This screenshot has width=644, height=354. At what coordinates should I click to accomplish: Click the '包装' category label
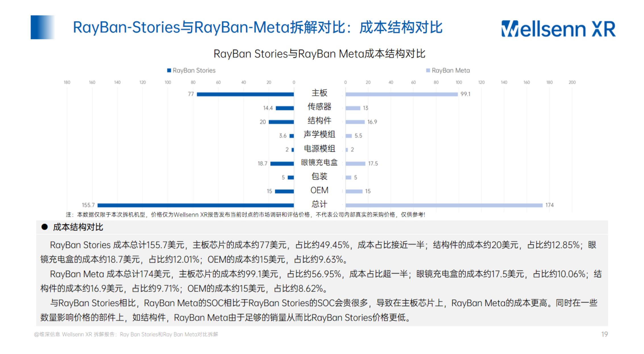coord(319,176)
